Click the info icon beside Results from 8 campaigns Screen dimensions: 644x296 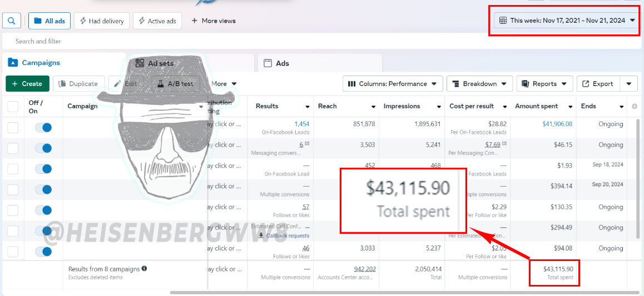[x=144, y=269]
